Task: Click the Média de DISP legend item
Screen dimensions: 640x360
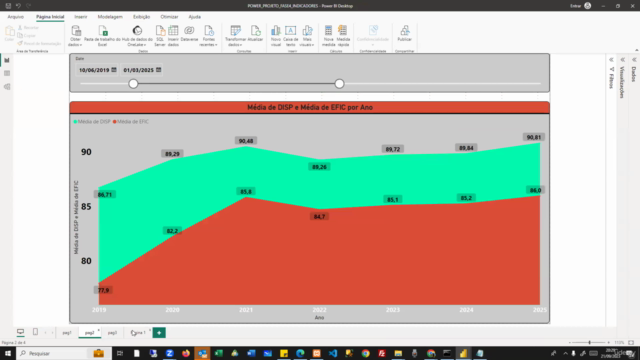Action: pos(92,122)
